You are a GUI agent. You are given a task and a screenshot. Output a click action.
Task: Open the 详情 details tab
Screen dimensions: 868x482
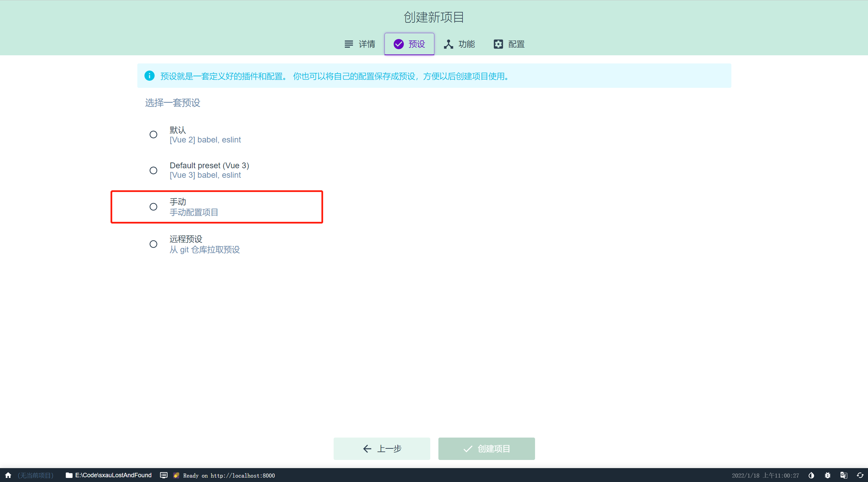coord(359,44)
